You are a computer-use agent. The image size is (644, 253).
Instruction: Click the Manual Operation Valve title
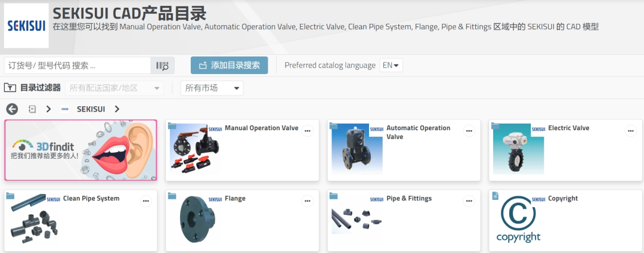tap(262, 128)
